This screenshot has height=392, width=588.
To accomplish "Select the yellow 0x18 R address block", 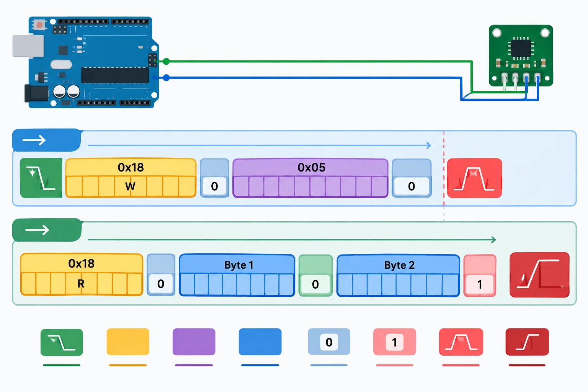I will pos(82,274).
